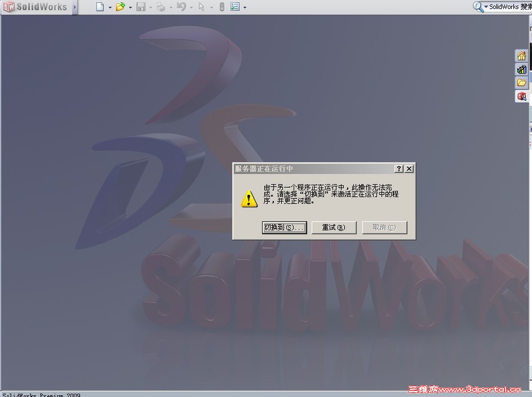Click into the SolidWorks search field
This screenshot has width=532, height=397.
510,7
